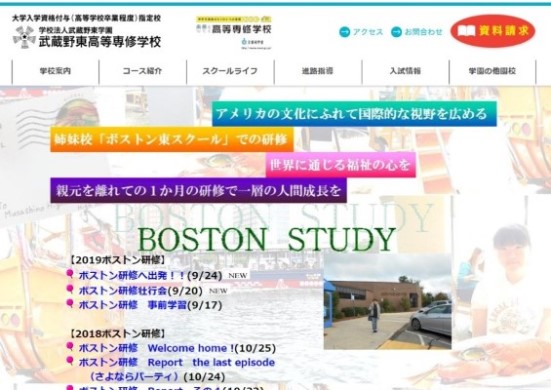Viewport: 551px width, 390px height.
Task: Click the arrow icon beside アクセス
Action: point(345,32)
